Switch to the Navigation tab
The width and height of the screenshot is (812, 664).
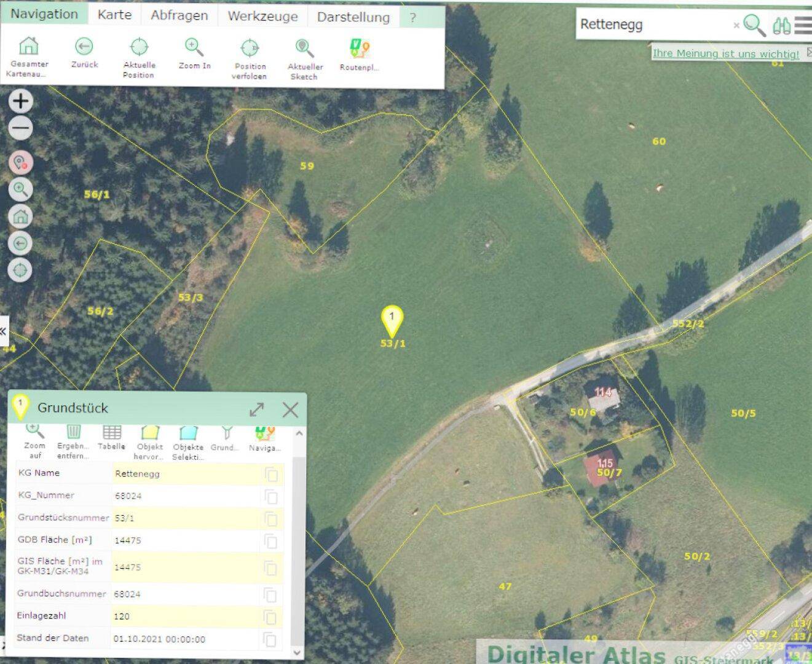tap(44, 14)
